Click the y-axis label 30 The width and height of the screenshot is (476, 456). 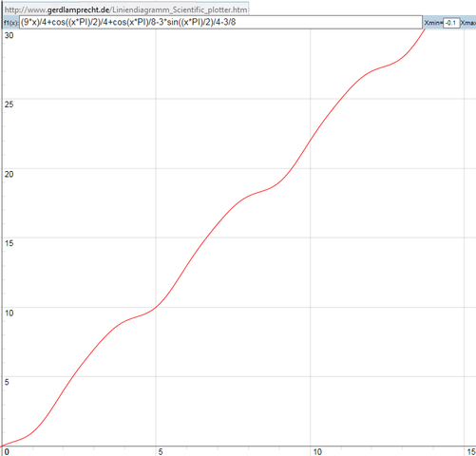(10, 35)
